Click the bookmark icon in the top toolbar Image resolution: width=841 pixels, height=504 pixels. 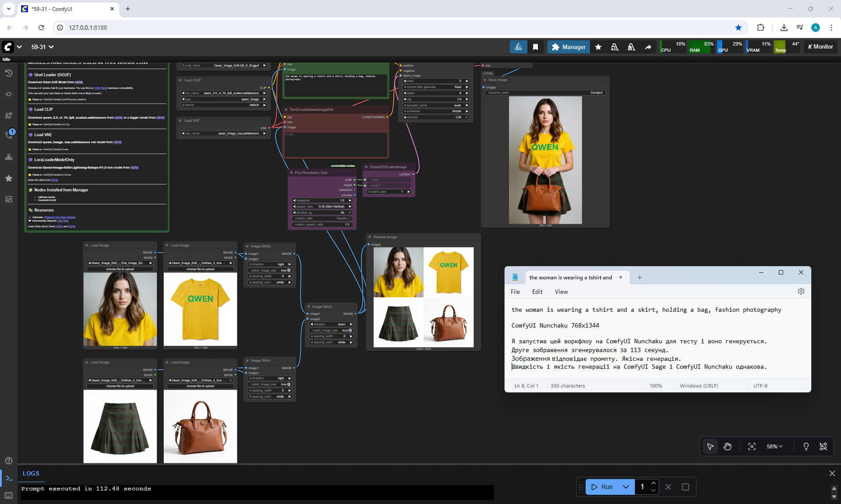535,47
